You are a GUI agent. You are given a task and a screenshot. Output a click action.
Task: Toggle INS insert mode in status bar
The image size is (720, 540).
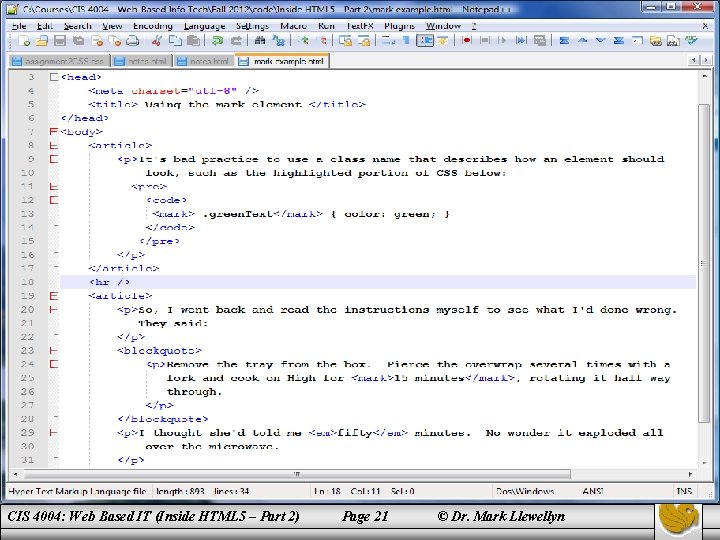[x=684, y=491]
